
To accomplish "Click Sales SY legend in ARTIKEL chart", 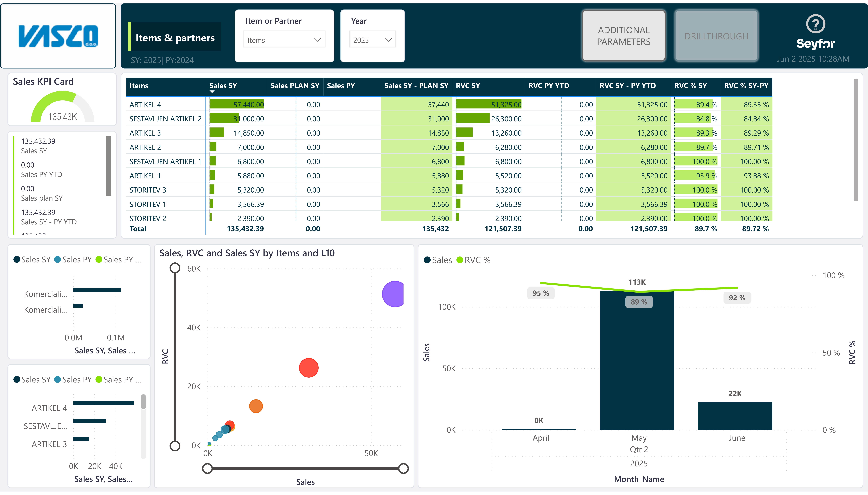I will (x=32, y=380).
